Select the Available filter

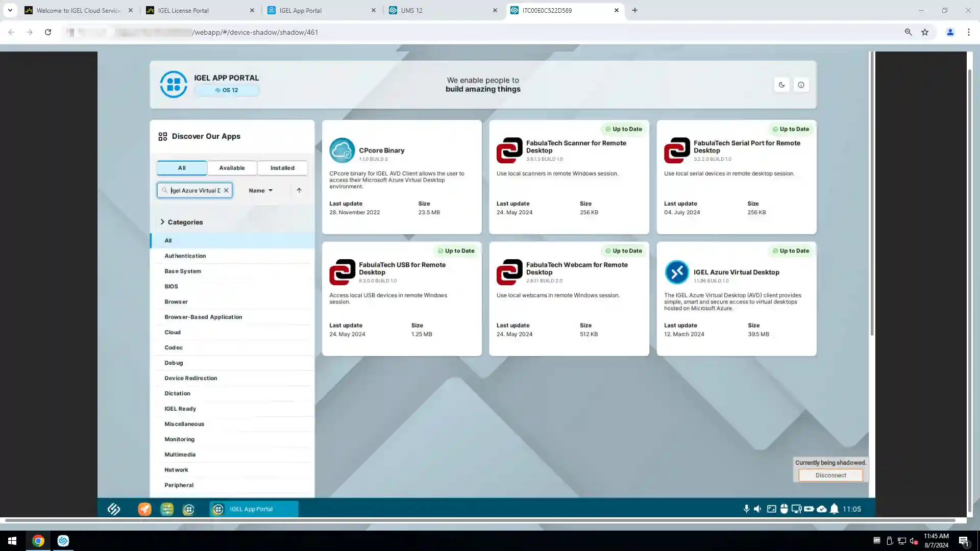click(x=232, y=168)
